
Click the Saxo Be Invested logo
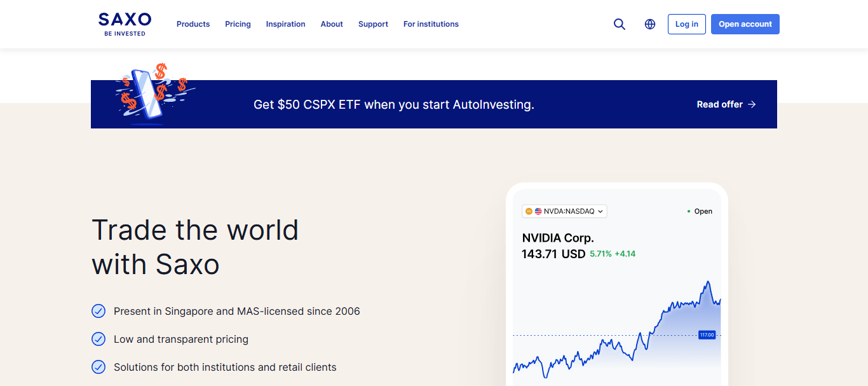pos(125,24)
